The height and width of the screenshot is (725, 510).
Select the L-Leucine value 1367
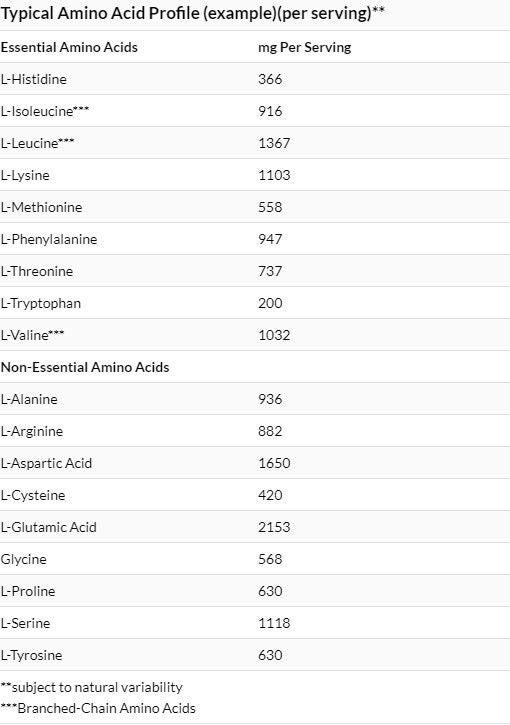click(274, 143)
